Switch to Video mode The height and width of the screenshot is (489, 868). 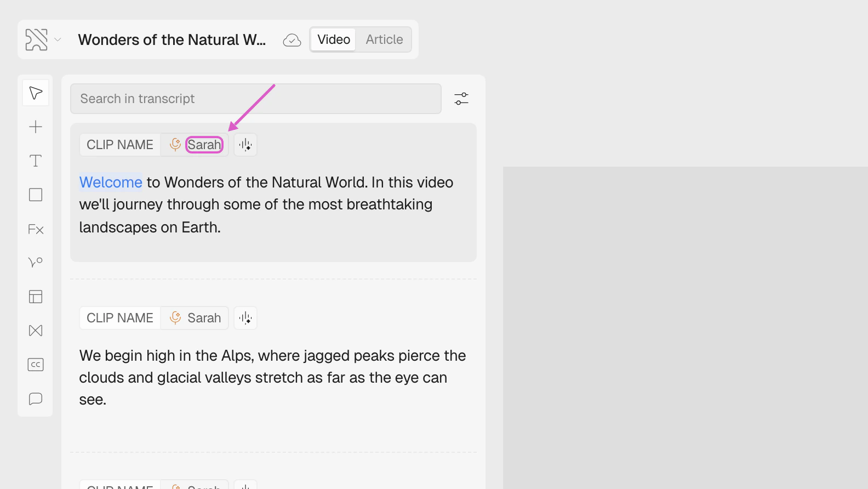click(x=334, y=39)
